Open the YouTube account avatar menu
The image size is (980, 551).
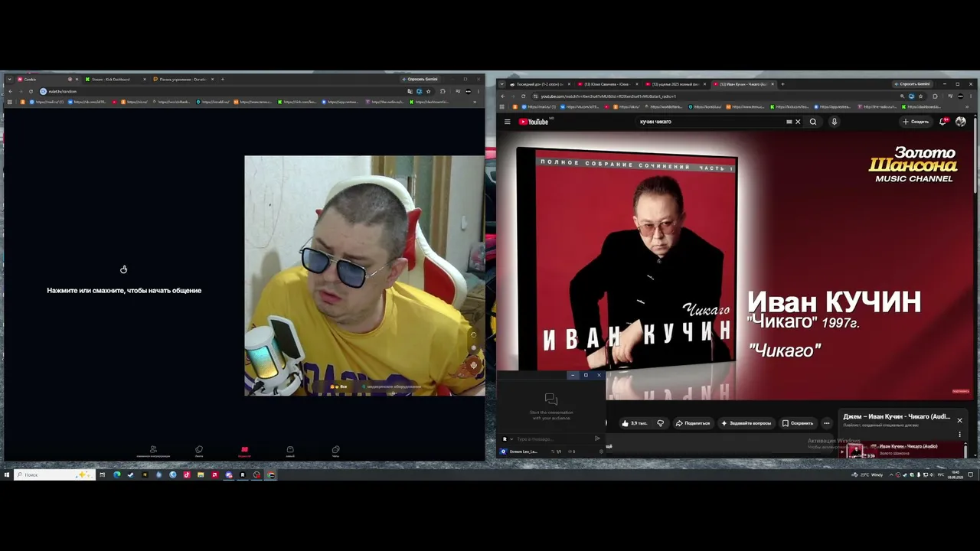click(961, 122)
